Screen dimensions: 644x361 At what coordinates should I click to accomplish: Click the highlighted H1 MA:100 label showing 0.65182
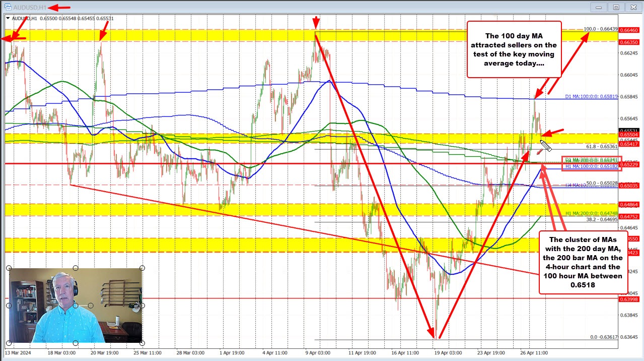click(x=591, y=166)
